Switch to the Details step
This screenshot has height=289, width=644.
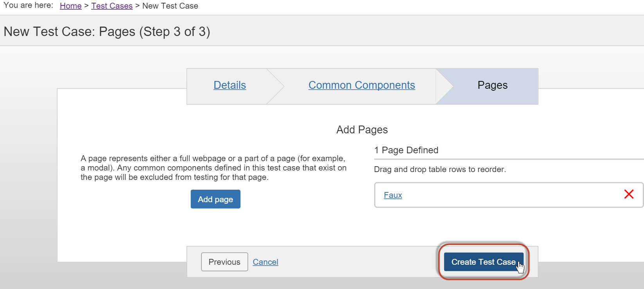(230, 85)
